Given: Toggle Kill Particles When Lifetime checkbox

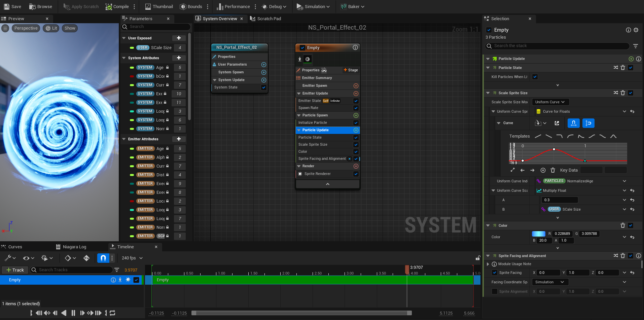Looking at the screenshot, I should point(535,77).
